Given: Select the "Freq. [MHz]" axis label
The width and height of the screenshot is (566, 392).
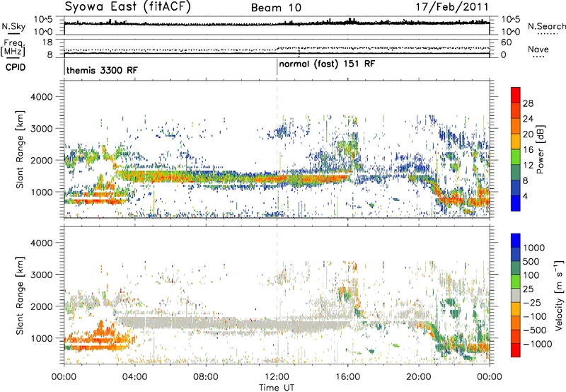Looking at the screenshot, I should tap(13, 48).
